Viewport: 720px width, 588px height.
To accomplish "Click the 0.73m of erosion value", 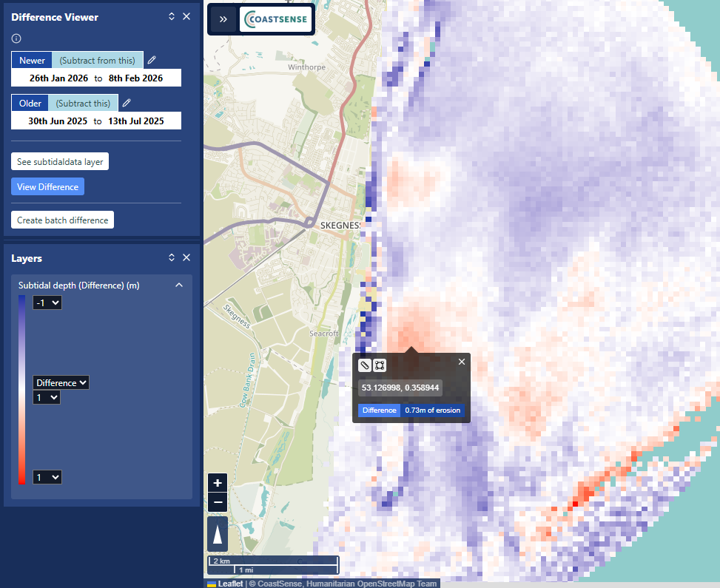I will pyautogui.click(x=433, y=410).
